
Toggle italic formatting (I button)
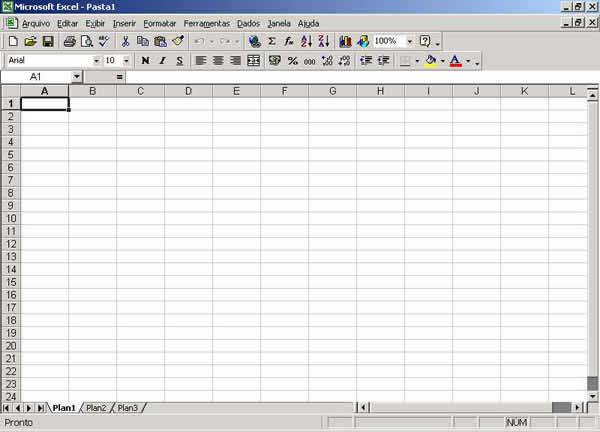(x=162, y=61)
